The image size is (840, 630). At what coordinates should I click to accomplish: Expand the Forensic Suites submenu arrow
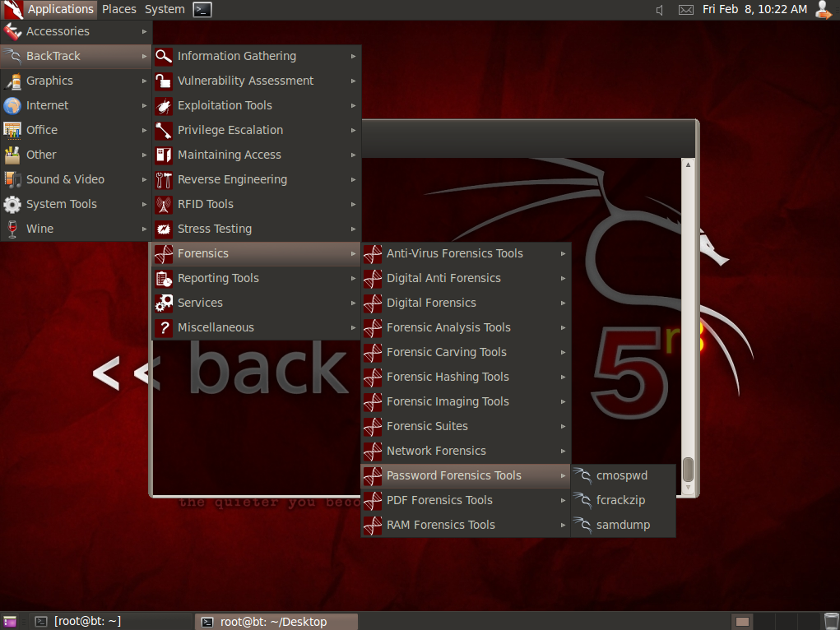(x=563, y=426)
